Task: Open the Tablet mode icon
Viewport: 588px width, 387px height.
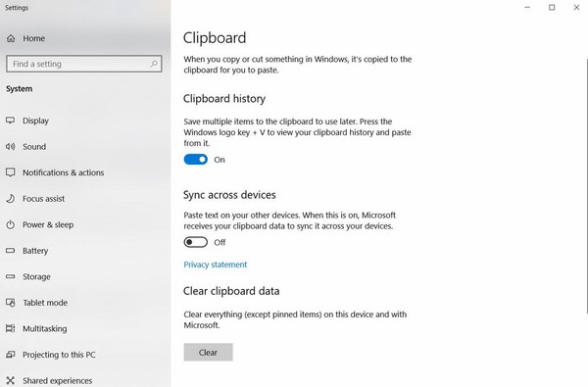Action: [x=11, y=303]
